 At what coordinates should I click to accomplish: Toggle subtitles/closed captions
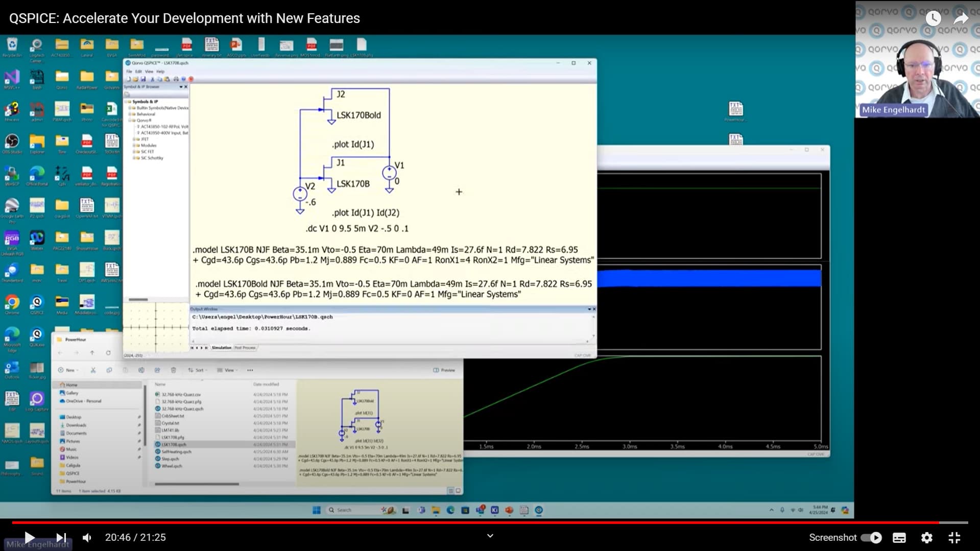click(899, 537)
